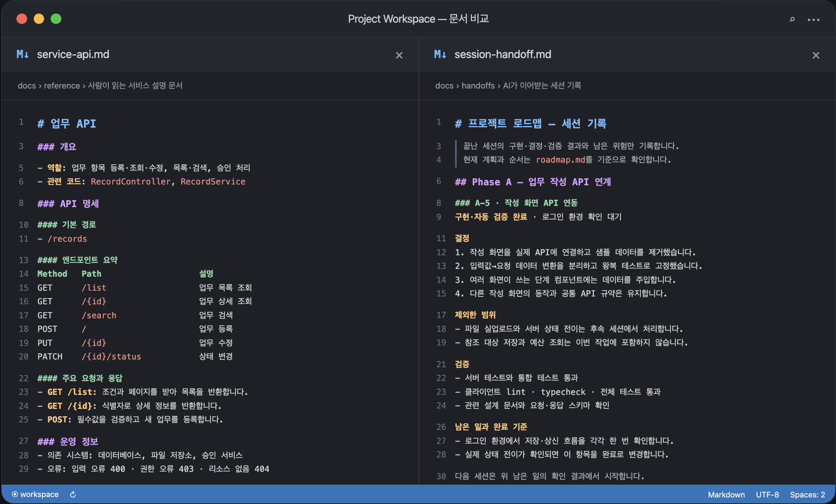Image resolution: width=836 pixels, height=504 pixels.
Task: Click the 사람이 읽는 서비스 설명 문서 breadcrumb
Action: [x=135, y=86]
